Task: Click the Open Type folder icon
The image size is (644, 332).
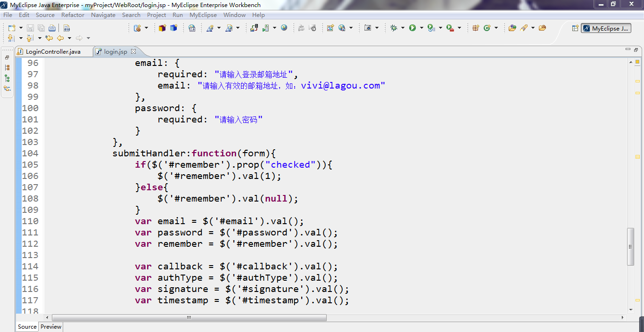Action: [512, 28]
